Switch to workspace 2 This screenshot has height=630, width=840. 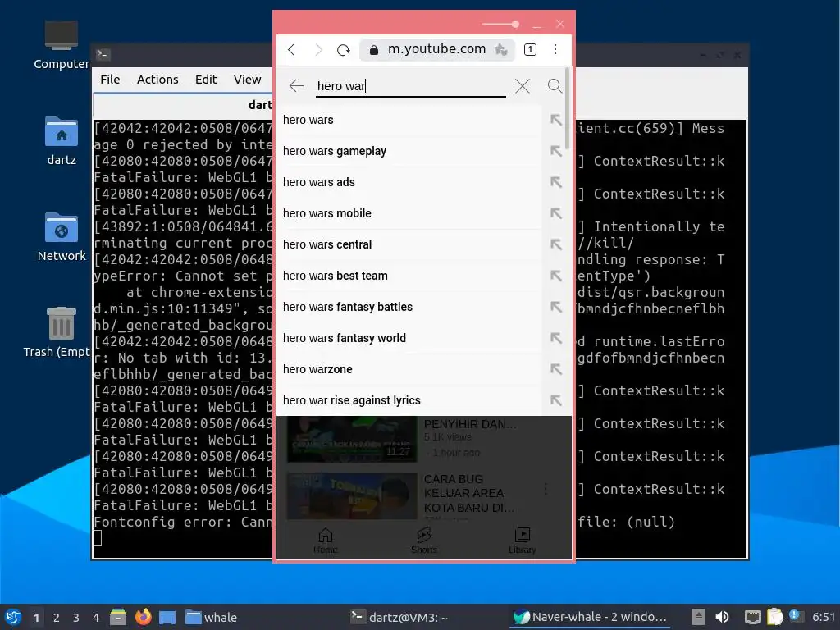tap(57, 618)
